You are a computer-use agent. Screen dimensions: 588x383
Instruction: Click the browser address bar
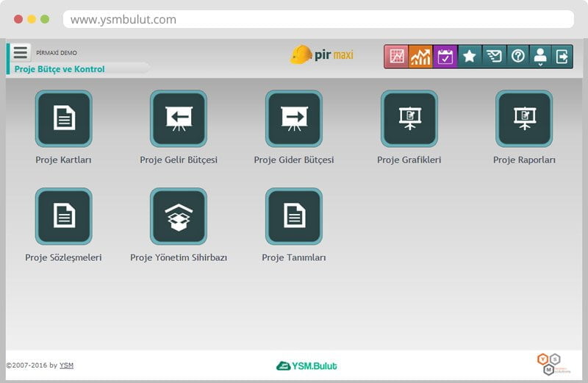coord(318,19)
